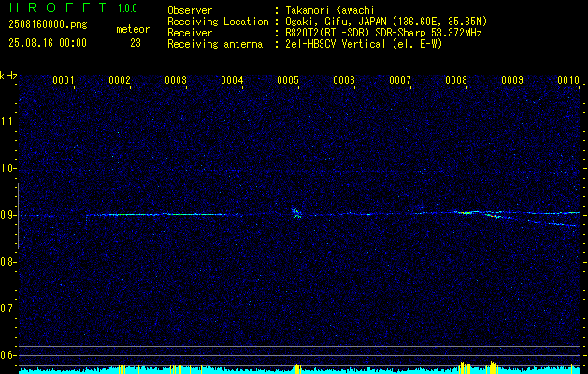Click the version number 1.0.0
The height and width of the screenshot is (374, 588).
coord(127,8)
